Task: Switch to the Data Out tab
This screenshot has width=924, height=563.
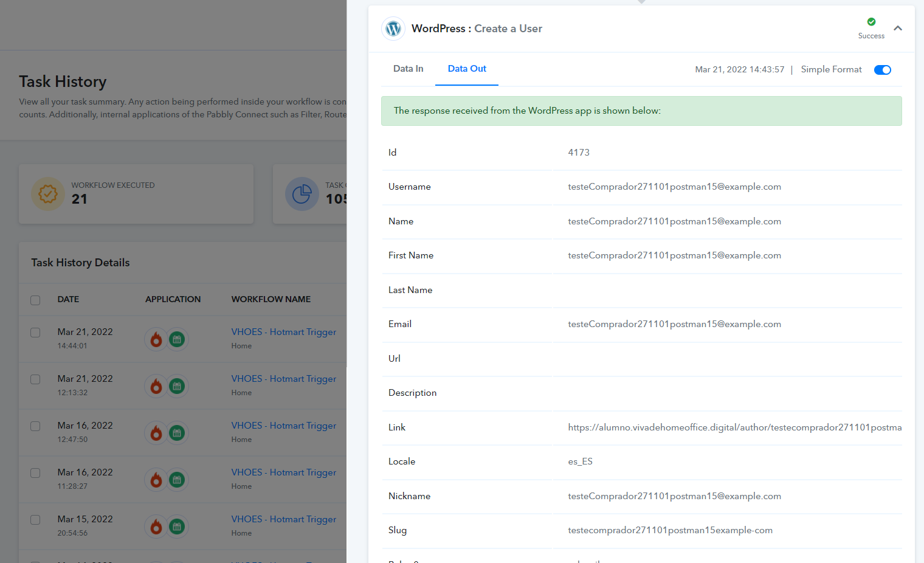Action: (x=467, y=69)
